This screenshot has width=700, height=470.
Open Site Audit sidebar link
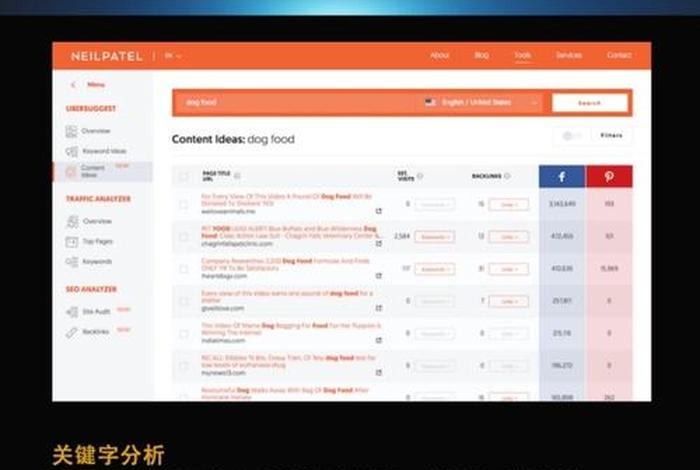(x=96, y=312)
